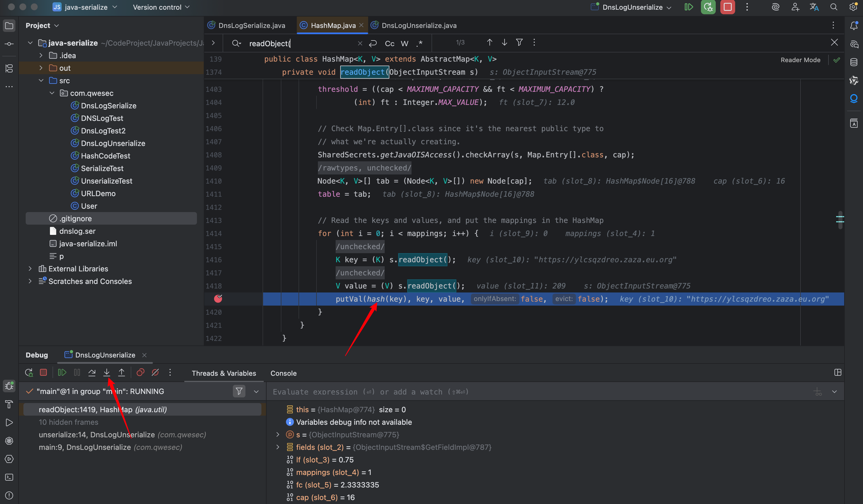The image size is (863, 504).
Task: Open the Version control dropdown
Action: [x=161, y=7]
